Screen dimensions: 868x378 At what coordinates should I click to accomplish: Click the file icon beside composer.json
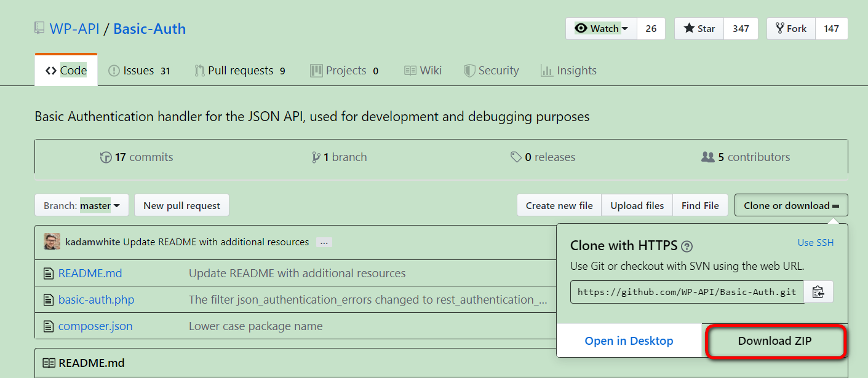pos(49,326)
